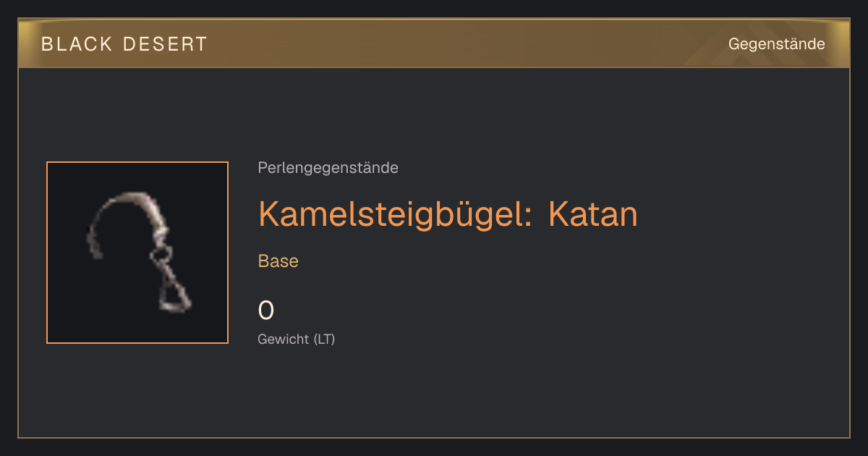Click the Kamelsteigbügel item icon image
This screenshot has width=868, height=456.
(137, 253)
